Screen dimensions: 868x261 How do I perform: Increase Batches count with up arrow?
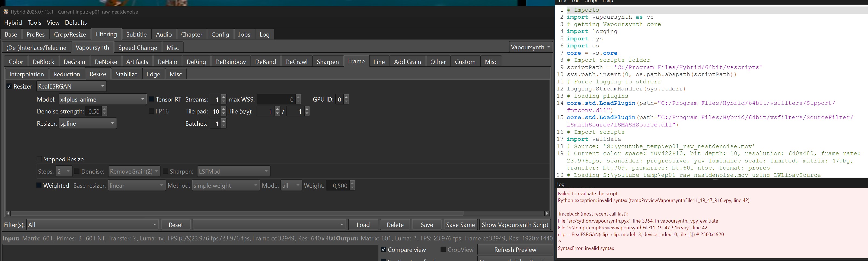point(224,121)
